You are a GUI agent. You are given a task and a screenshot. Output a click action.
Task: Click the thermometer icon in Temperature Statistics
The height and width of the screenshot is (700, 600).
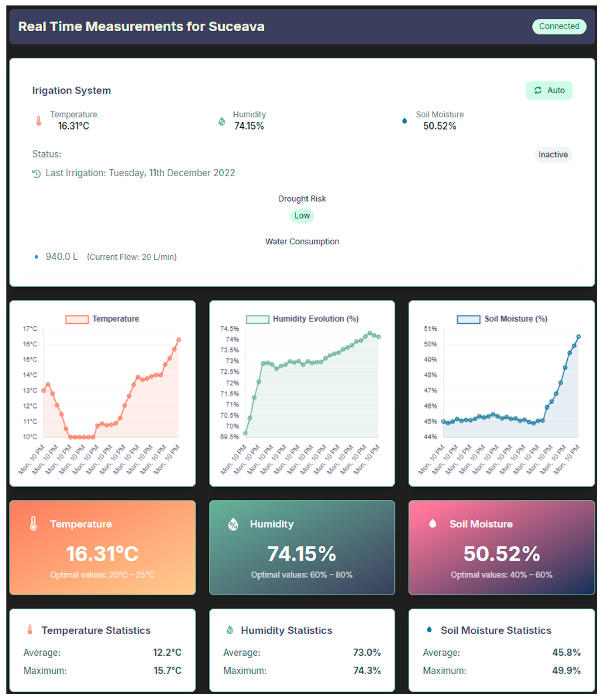tap(30, 630)
